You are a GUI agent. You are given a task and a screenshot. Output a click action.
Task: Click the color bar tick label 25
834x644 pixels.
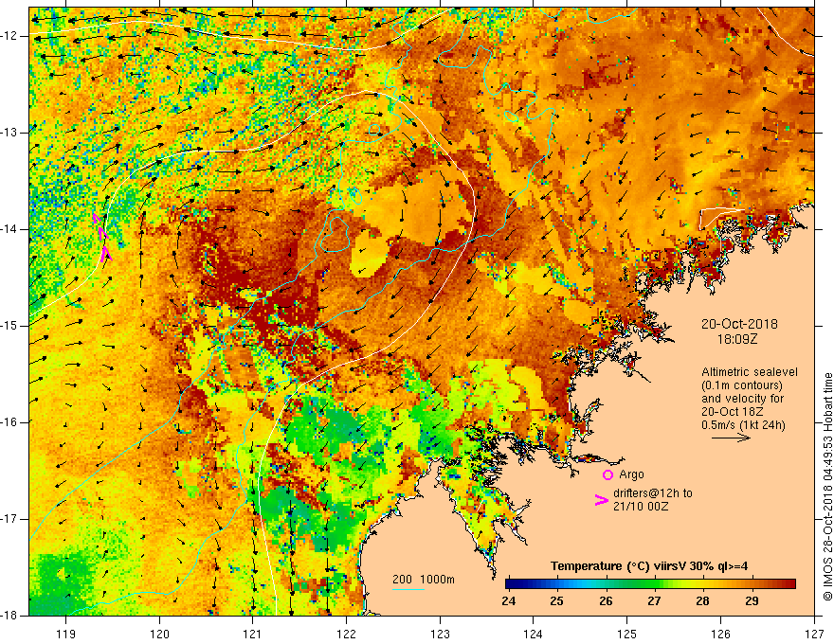tap(557, 601)
